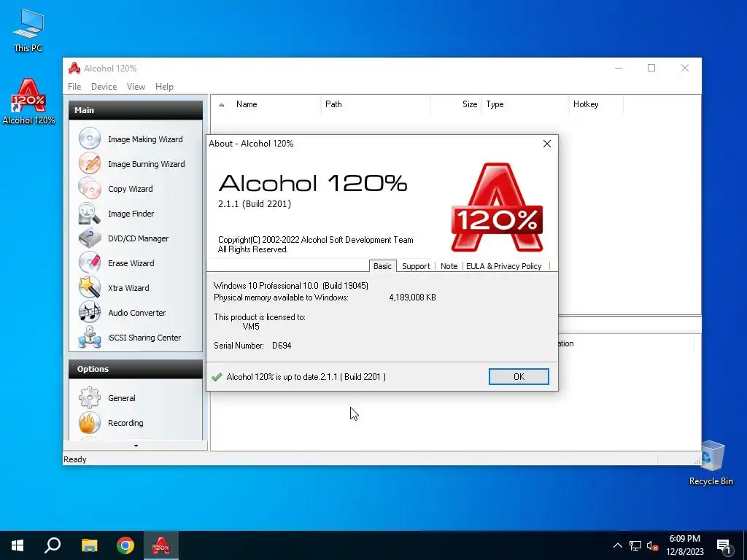Click the network tray icon

(635, 545)
